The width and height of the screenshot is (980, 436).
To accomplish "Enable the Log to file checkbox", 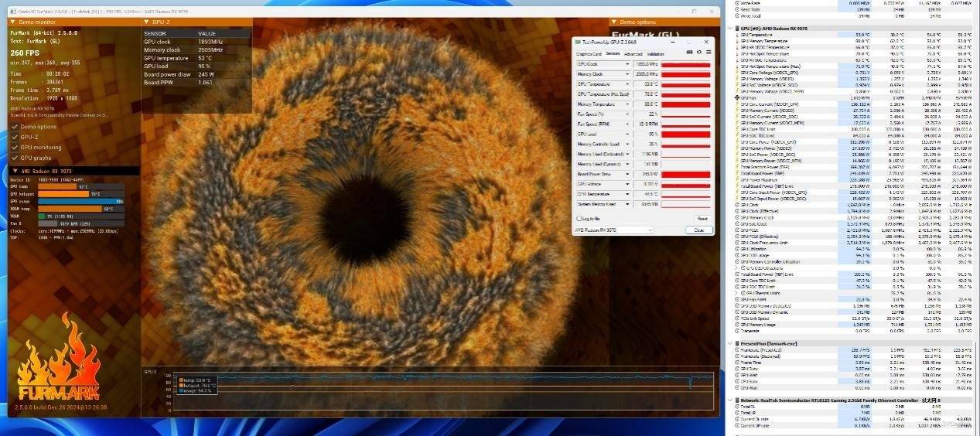I will coord(578,220).
